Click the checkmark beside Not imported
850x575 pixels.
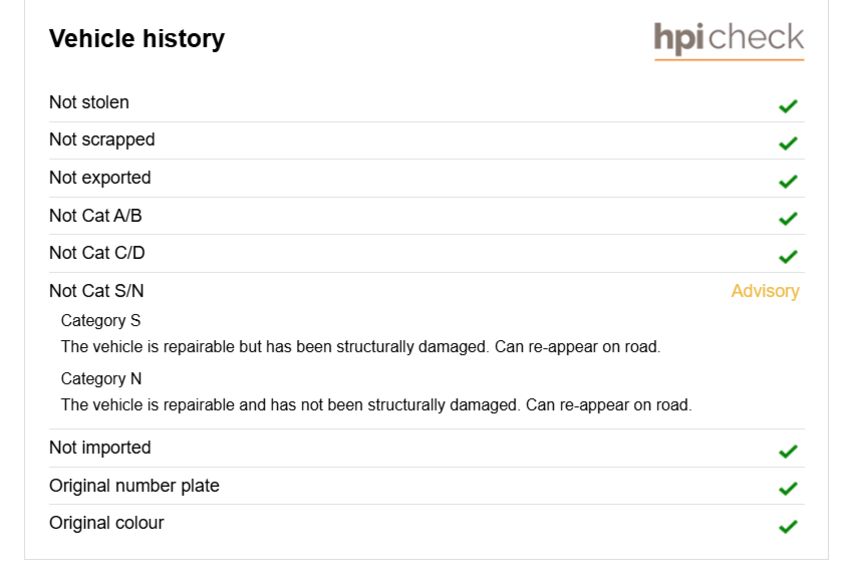pos(788,451)
